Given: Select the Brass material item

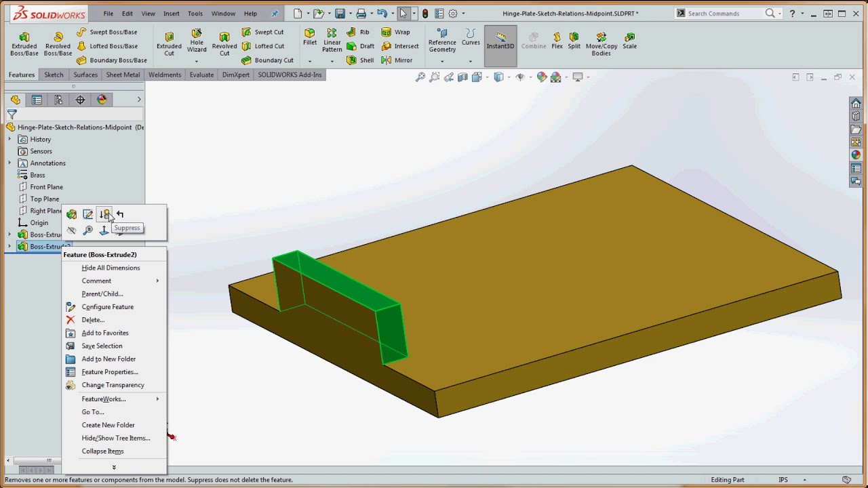Looking at the screenshot, I should tap(37, 175).
